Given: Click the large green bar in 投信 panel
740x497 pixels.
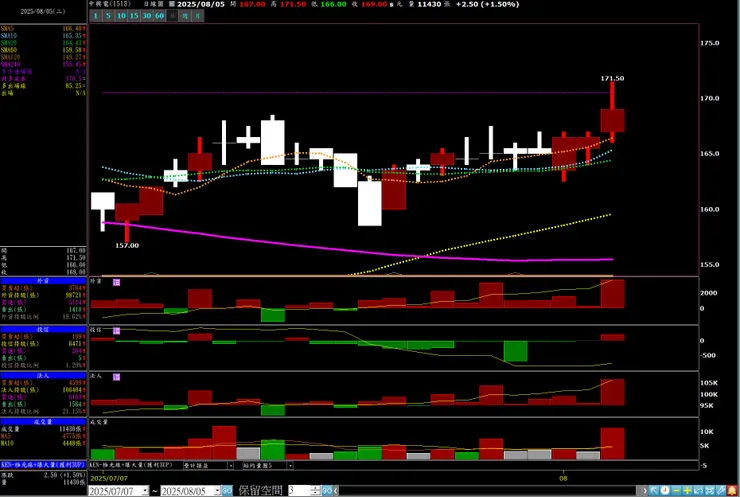Looking at the screenshot, I should (515, 351).
